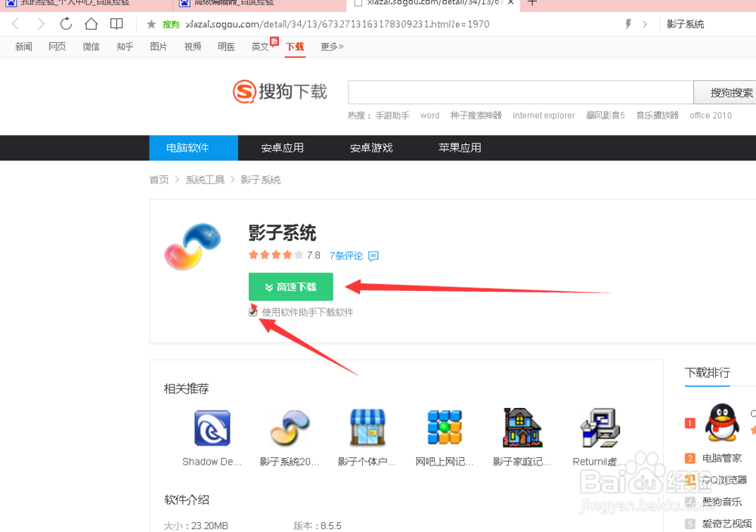Open the browser home icon

91,23
